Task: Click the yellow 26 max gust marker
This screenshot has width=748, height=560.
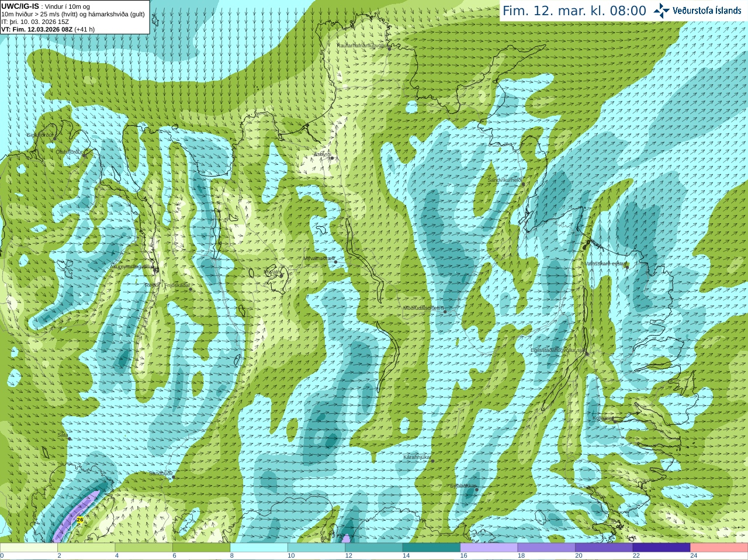Action: point(80,519)
